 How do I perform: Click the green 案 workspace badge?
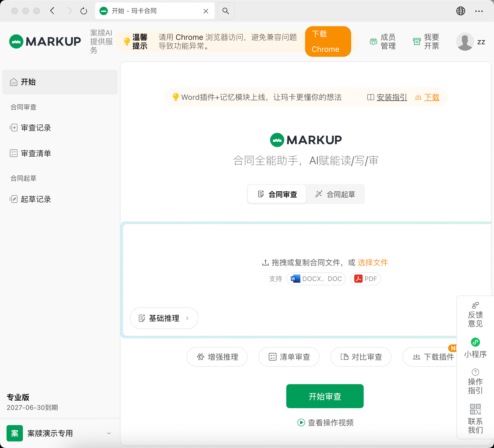pos(15,433)
